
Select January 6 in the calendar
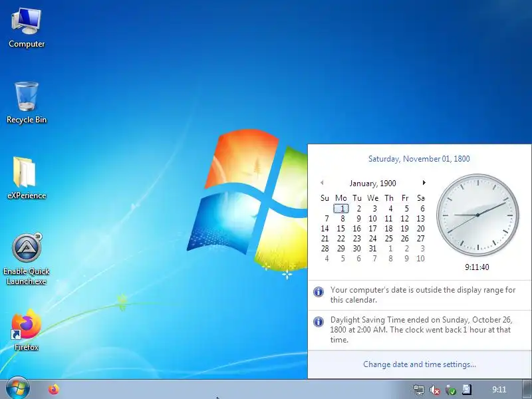pos(421,208)
